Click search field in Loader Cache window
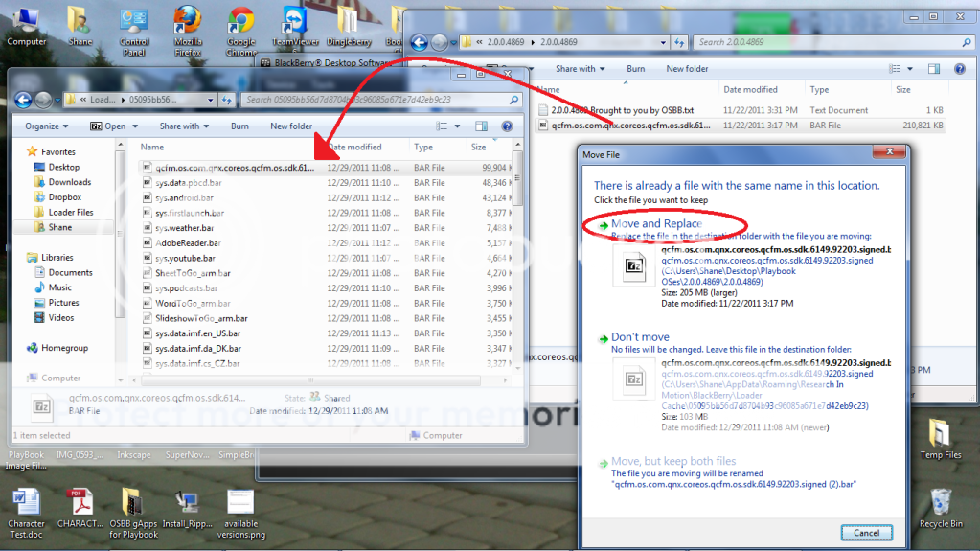This screenshot has width=980, height=551. click(381, 100)
